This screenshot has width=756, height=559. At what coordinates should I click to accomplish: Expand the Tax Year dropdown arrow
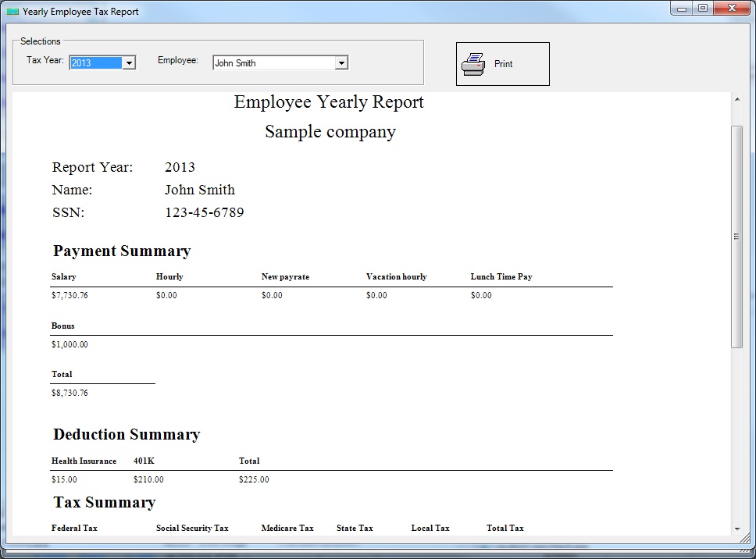pyautogui.click(x=129, y=63)
